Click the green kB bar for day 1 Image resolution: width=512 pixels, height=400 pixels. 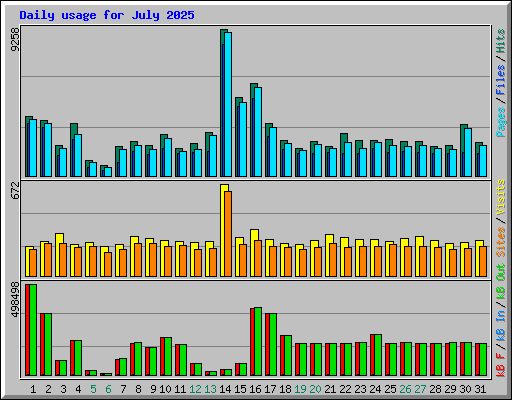33,330
